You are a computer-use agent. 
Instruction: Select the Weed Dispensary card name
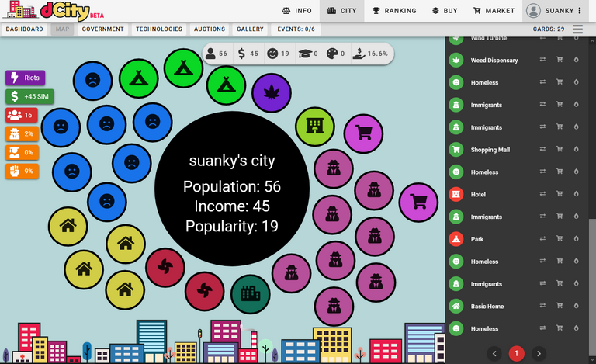(494, 61)
